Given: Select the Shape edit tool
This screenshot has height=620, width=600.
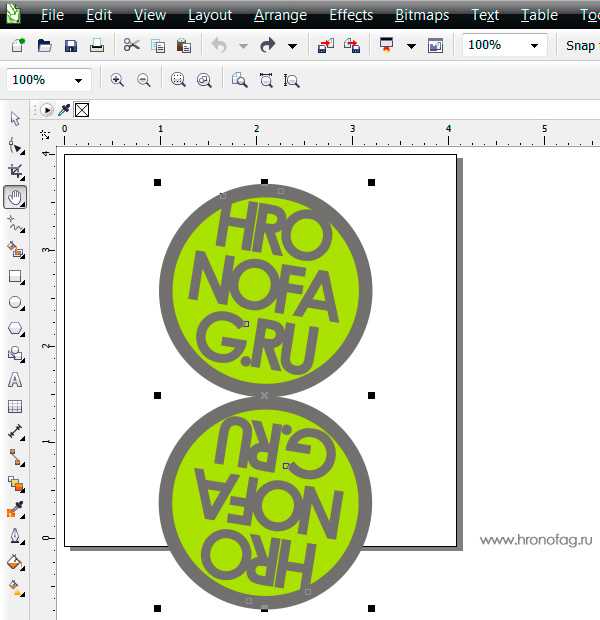Looking at the screenshot, I should (x=16, y=146).
